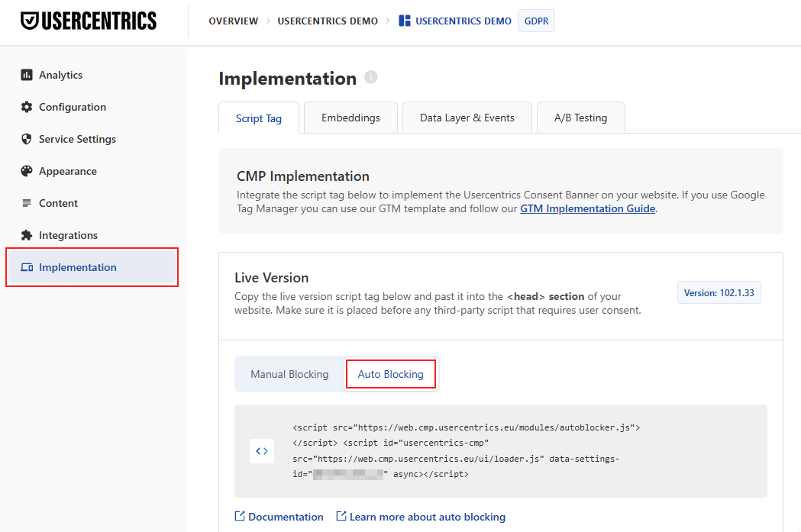This screenshot has height=532, width=801.
Task: Click the Analytics bar chart icon
Action: 27,75
